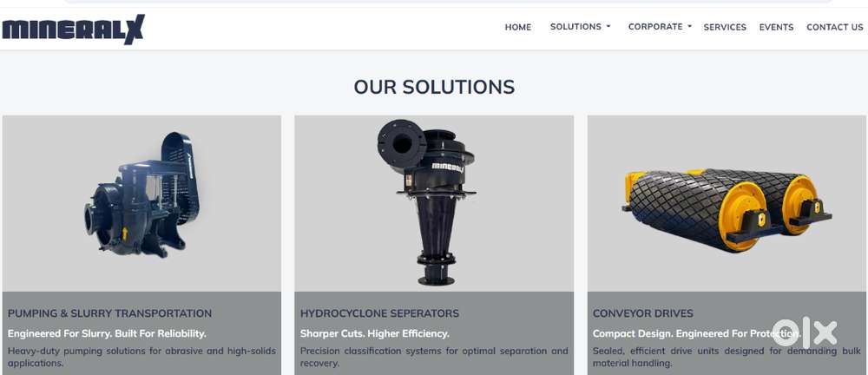Click the hydrocyclone separator product image

pyautogui.click(x=426, y=202)
